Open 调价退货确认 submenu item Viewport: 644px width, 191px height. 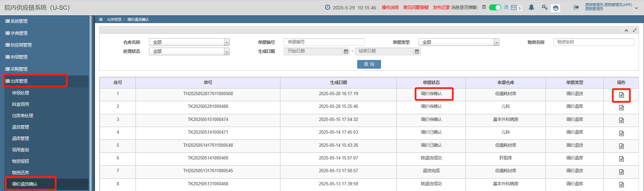(x=25, y=184)
